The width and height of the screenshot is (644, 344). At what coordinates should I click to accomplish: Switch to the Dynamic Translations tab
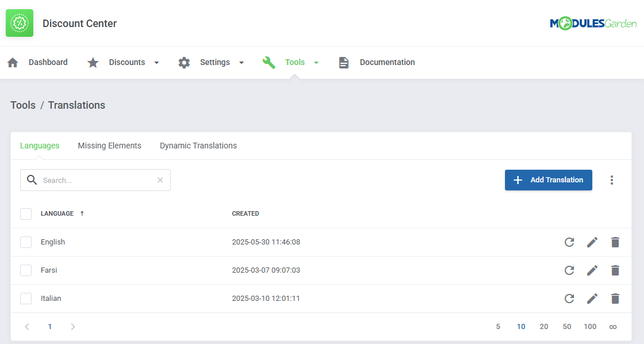pyautogui.click(x=198, y=146)
